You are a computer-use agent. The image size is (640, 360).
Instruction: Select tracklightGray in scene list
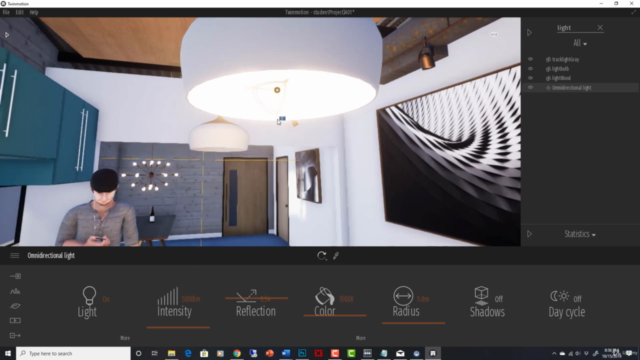click(x=565, y=59)
